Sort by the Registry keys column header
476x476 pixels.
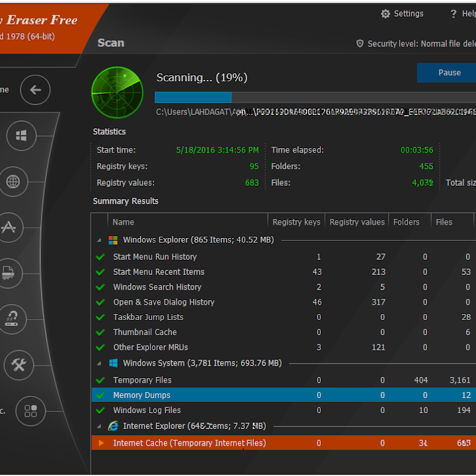[x=296, y=222]
